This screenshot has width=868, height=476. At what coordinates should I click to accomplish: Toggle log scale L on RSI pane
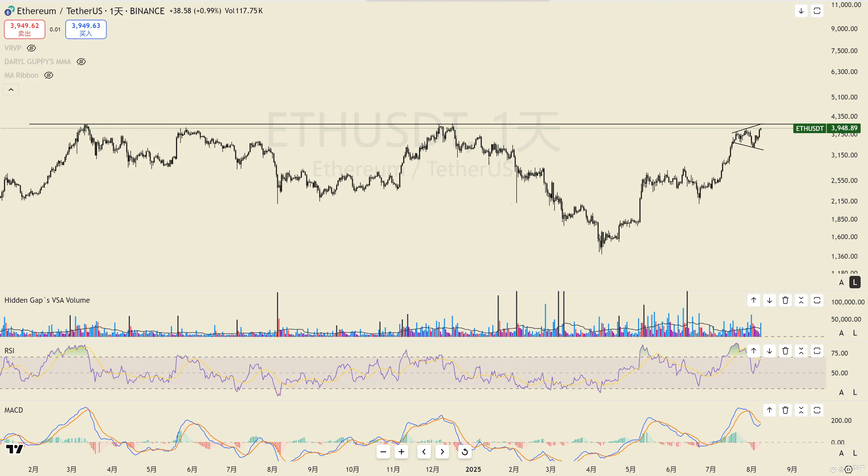[x=855, y=392]
